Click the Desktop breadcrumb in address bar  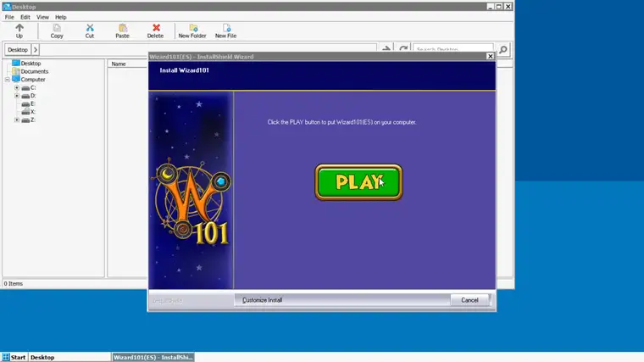(x=18, y=50)
